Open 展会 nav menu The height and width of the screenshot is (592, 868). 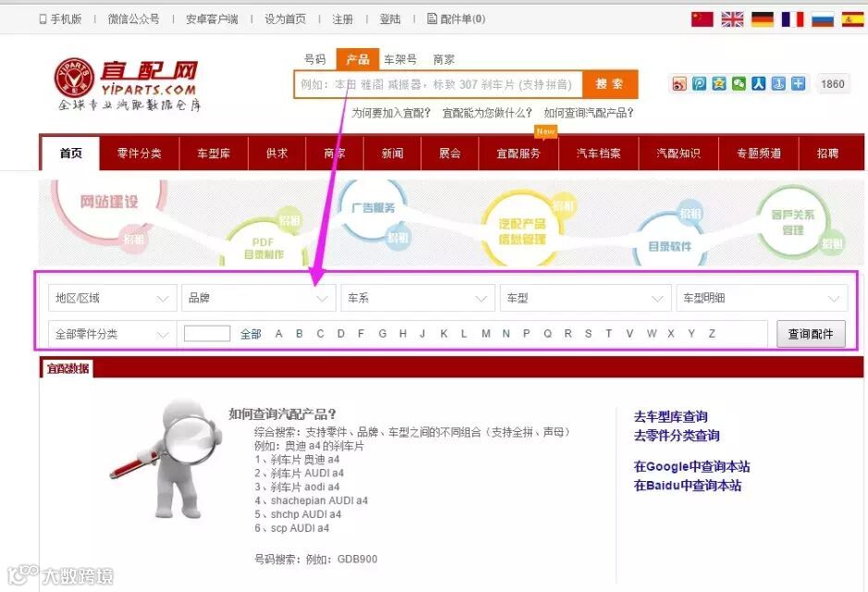point(450,154)
